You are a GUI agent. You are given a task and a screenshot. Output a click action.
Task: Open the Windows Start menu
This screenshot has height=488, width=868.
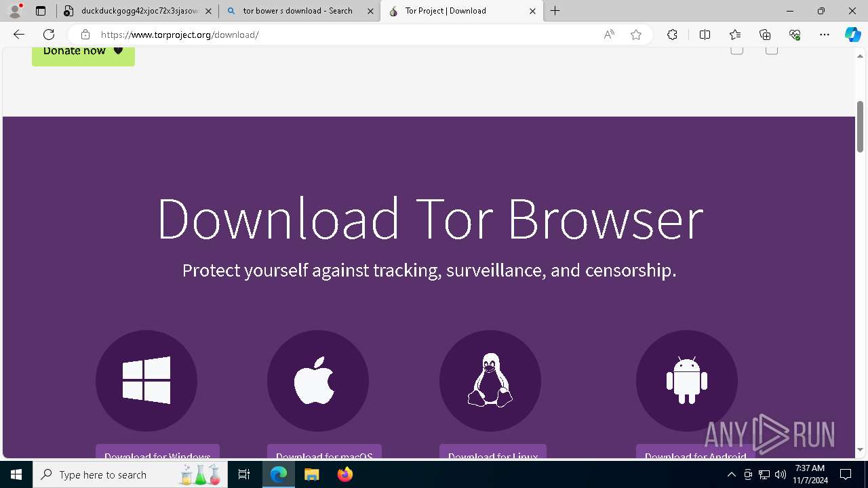click(16, 474)
